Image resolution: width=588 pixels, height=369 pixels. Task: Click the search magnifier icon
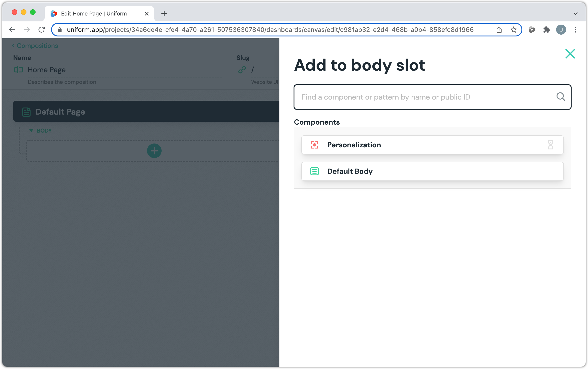tap(560, 97)
